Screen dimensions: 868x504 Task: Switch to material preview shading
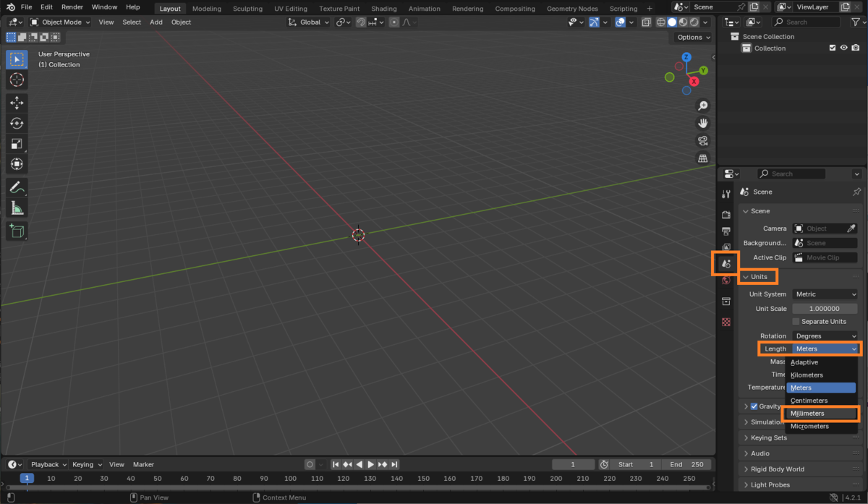pos(683,22)
